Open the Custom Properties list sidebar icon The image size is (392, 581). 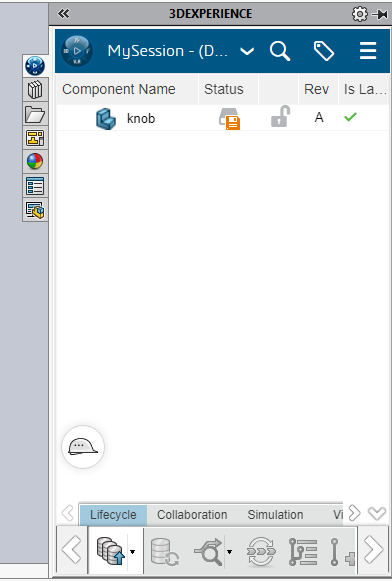35,186
